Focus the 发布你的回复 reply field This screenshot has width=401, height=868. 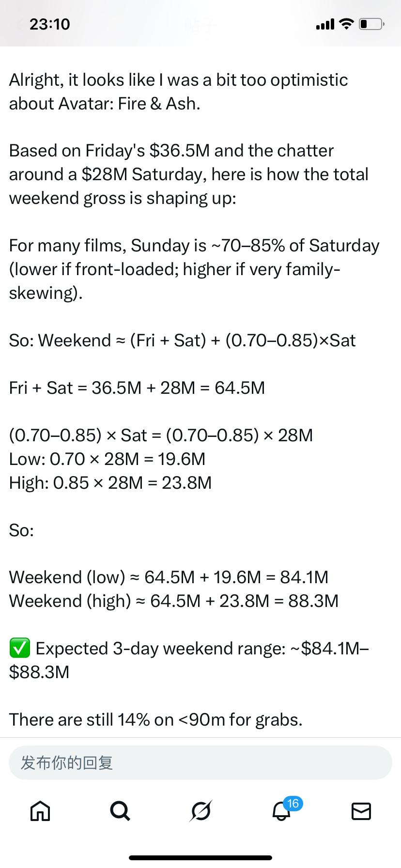[x=200, y=763]
